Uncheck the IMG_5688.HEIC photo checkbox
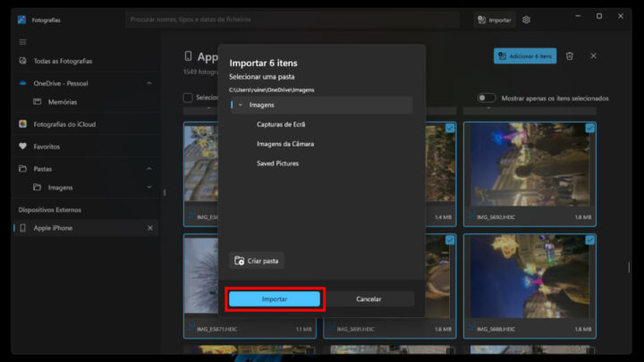Screen dimensions: 644x362 [x=589, y=240]
